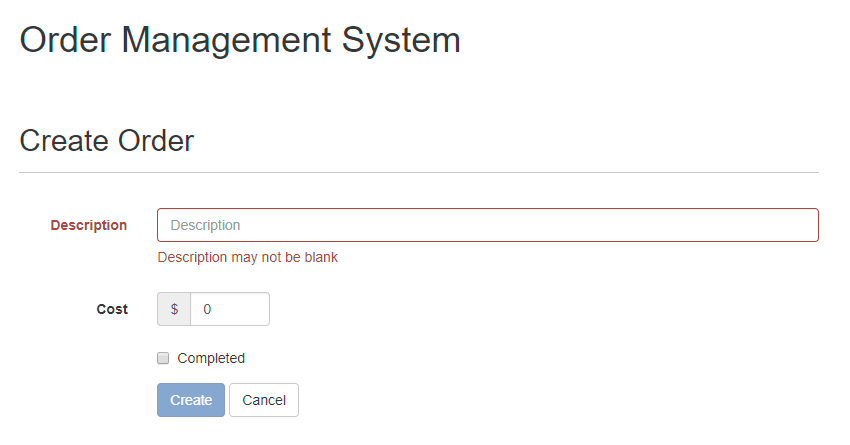The image size is (850, 445).
Task: Click the word 'Description' in error message
Action: (192, 257)
